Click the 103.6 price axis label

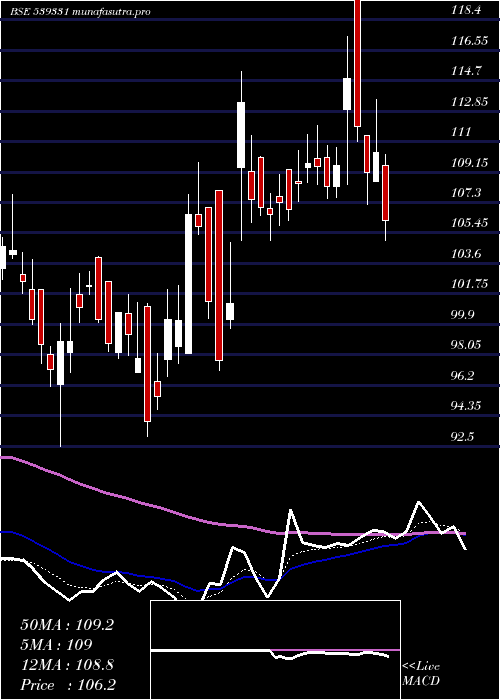click(466, 254)
